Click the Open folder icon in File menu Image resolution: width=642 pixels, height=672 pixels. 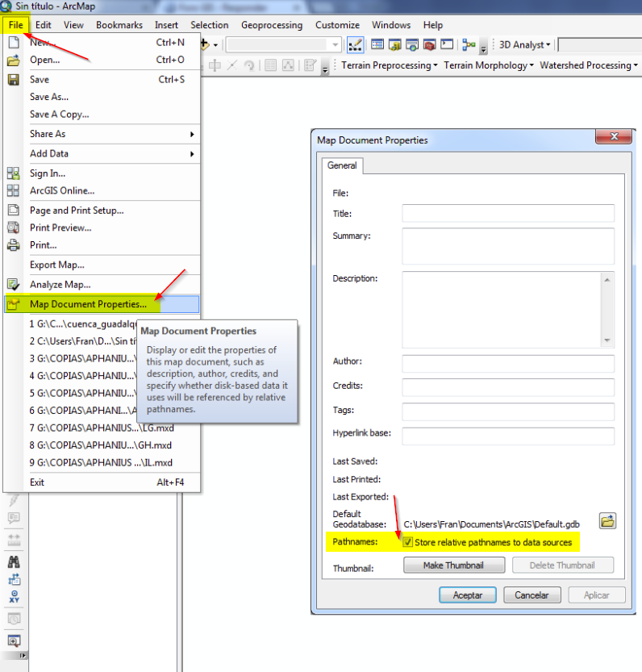(14, 60)
